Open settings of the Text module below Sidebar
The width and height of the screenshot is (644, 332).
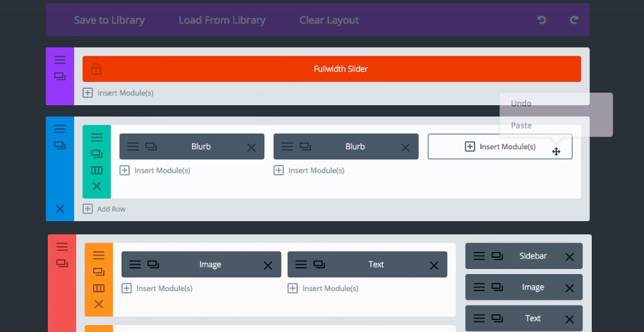(x=479, y=318)
